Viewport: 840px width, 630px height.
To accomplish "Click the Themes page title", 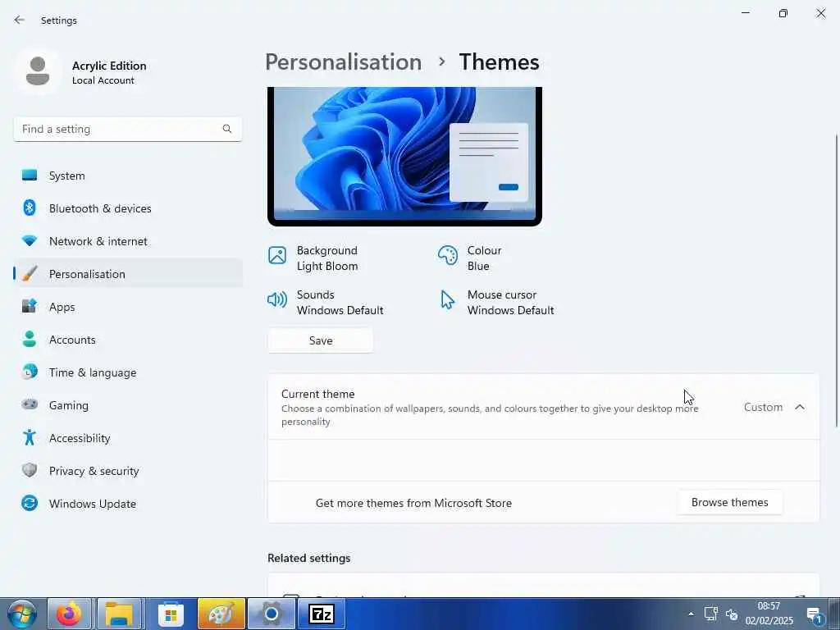I will click(499, 62).
